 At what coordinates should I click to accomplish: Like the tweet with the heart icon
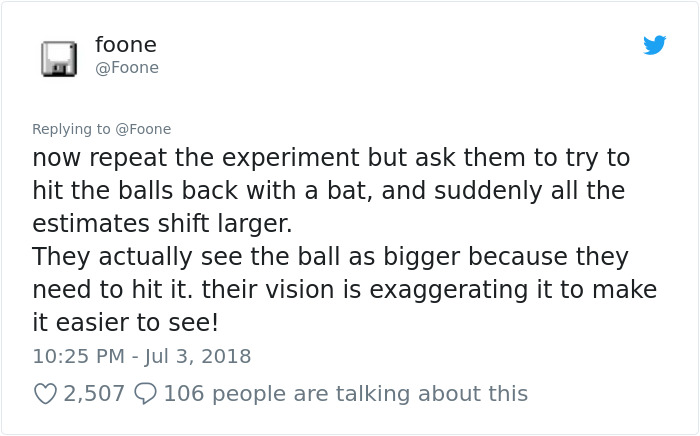click(x=45, y=394)
